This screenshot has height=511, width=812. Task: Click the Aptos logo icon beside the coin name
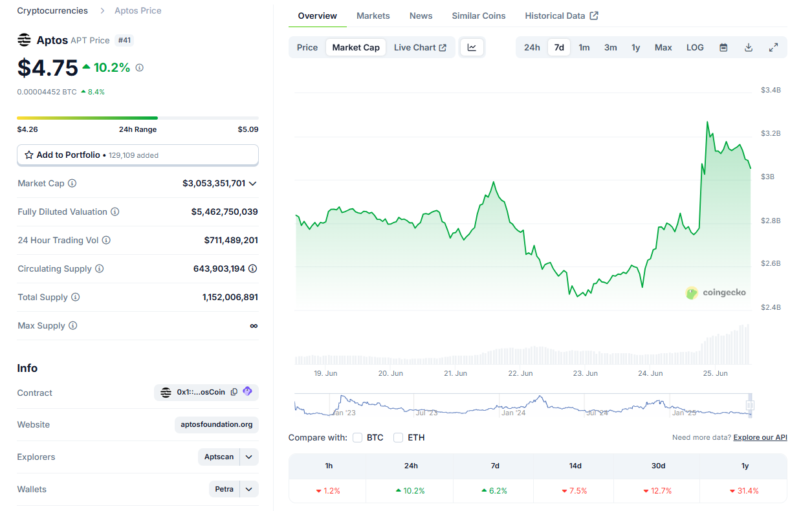tap(24, 40)
